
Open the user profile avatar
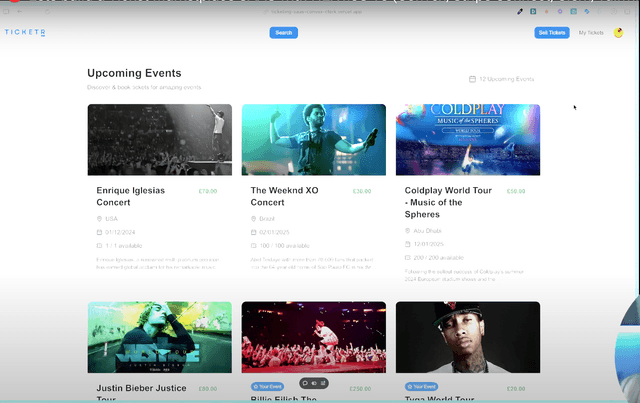(x=618, y=33)
